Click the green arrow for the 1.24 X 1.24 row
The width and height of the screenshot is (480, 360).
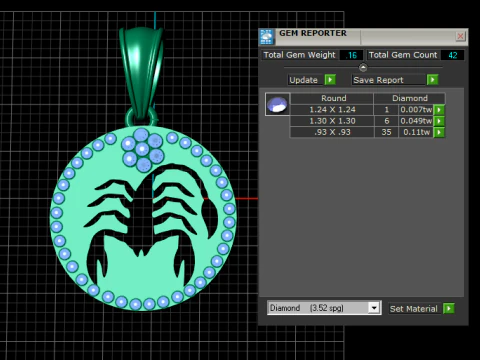pos(439,110)
